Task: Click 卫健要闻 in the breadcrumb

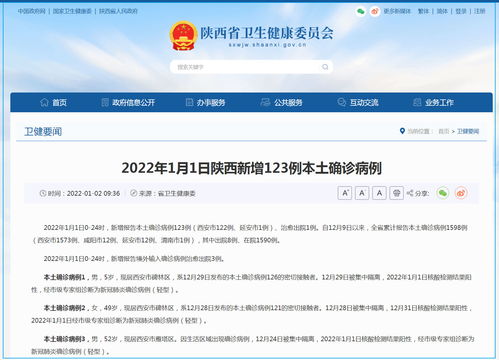Action: pos(468,131)
